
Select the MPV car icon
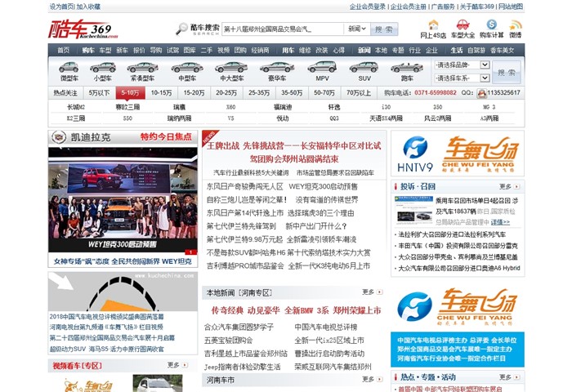point(322,67)
